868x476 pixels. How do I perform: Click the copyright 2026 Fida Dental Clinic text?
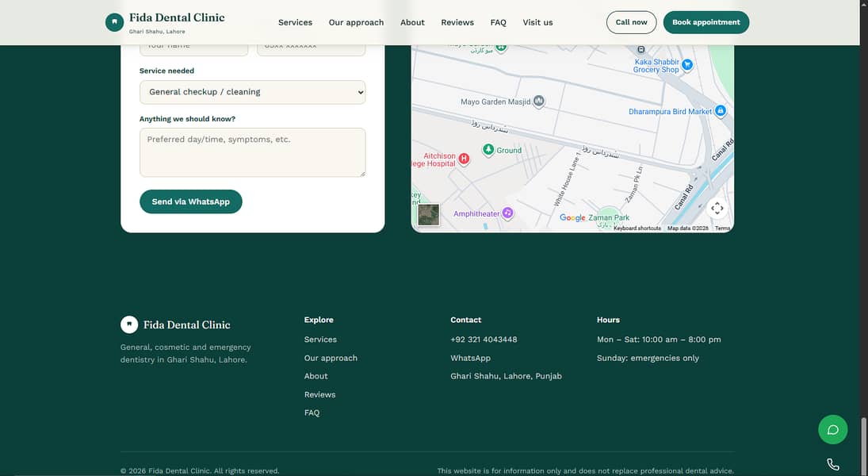pyautogui.click(x=200, y=471)
